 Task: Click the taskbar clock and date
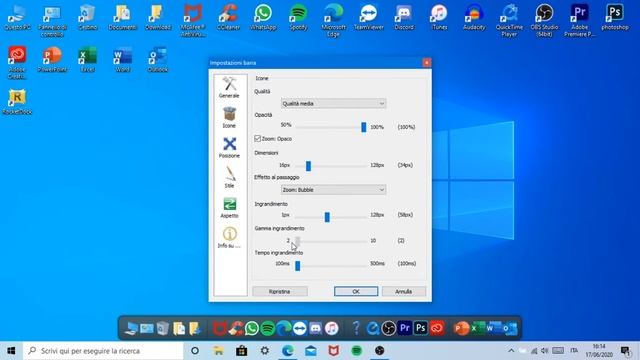tap(599, 351)
